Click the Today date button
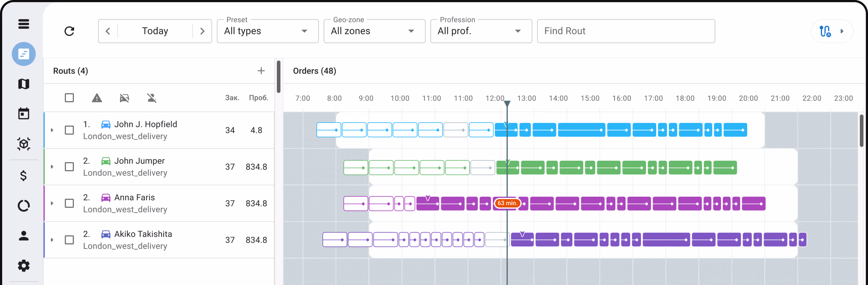The height and width of the screenshot is (285, 868). coord(155,31)
